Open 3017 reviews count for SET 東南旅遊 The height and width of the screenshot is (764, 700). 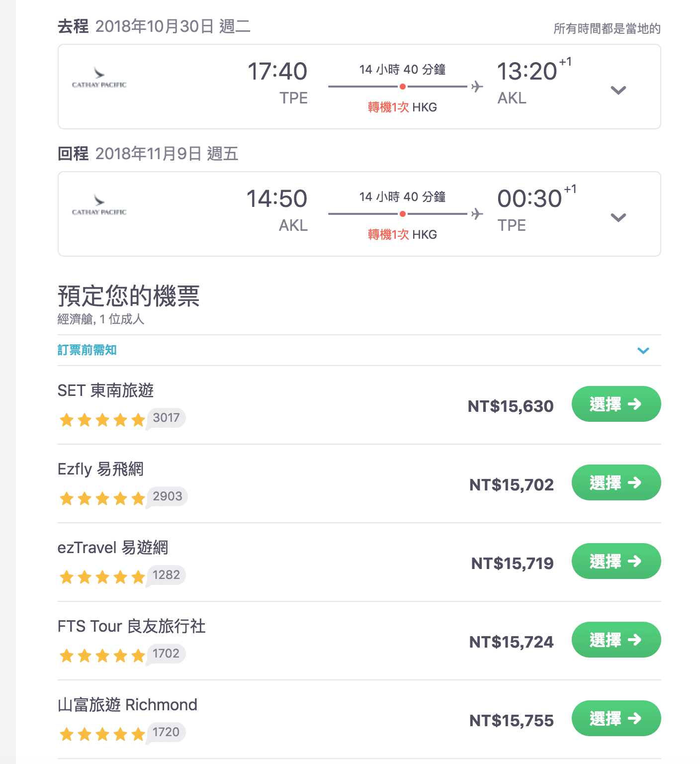click(166, 418)
